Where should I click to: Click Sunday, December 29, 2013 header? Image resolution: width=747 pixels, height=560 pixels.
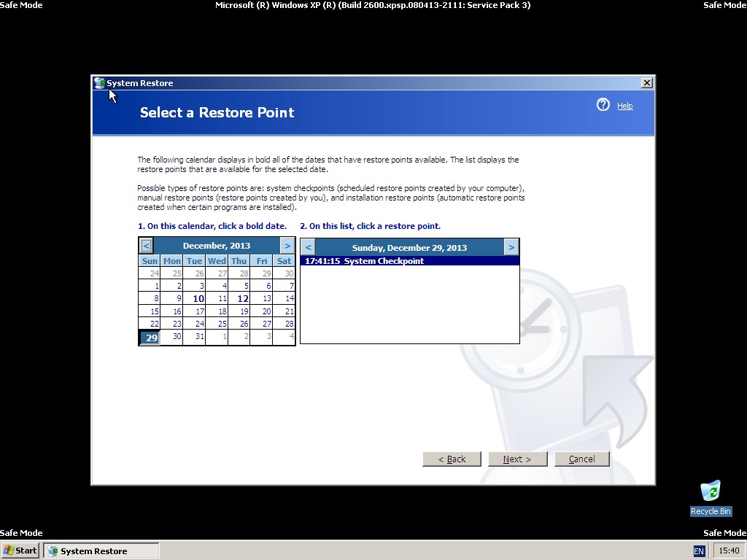pyautogui.click(x=409, y=248)
